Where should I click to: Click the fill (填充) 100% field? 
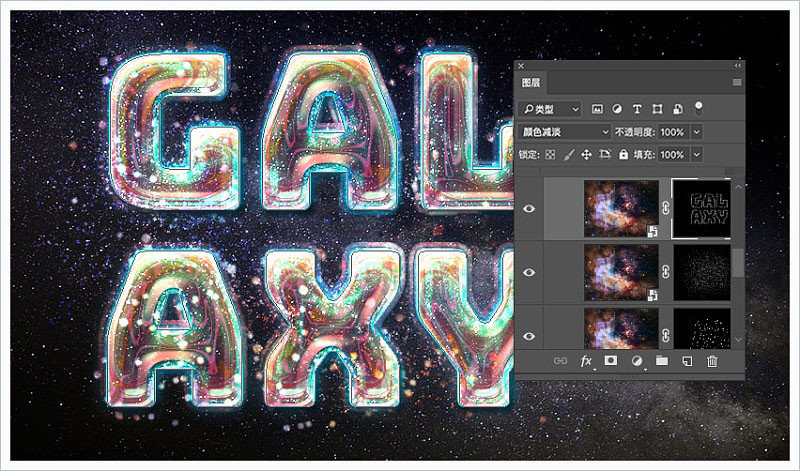[673, 154]
